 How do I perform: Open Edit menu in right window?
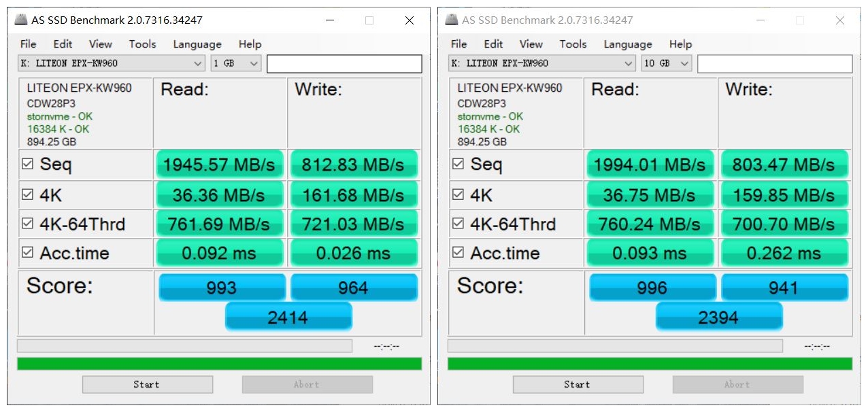493,44
